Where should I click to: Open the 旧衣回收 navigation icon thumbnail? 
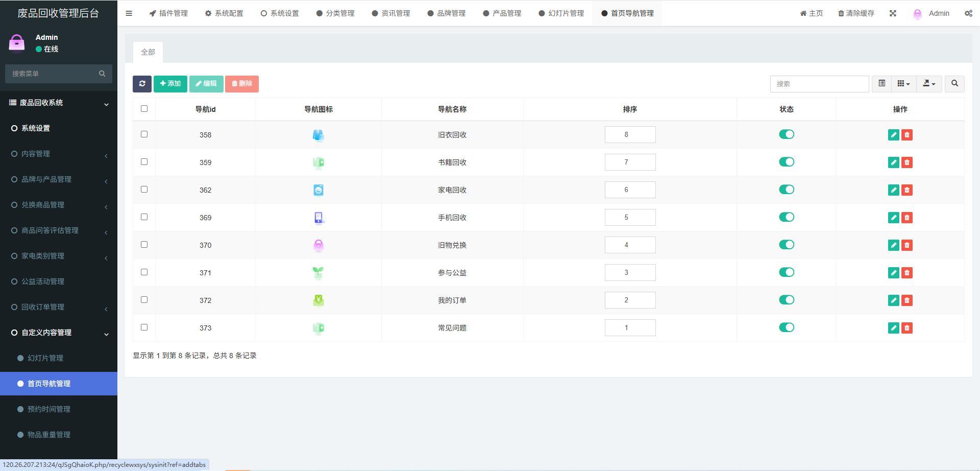tap(318, 135)
